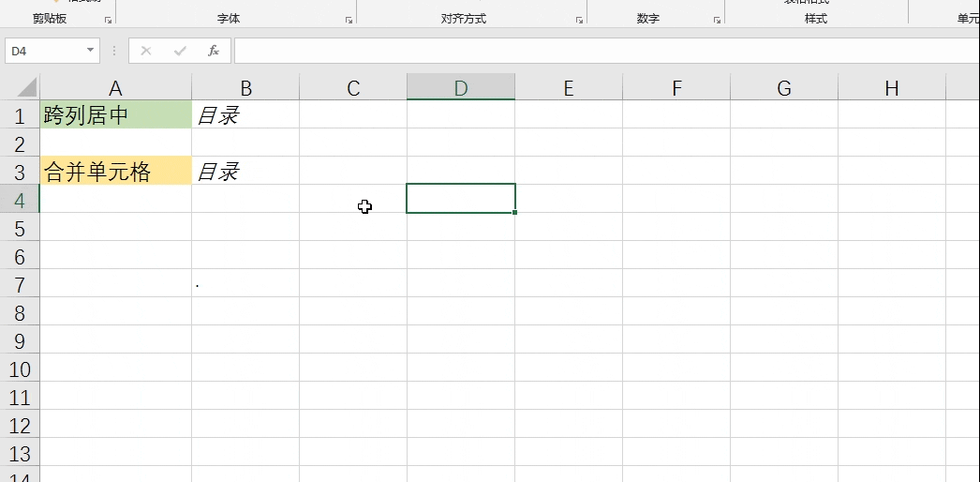The image size is (980, 482).
Task: Open the 剪贴板 group dialog launcher
Action: pos(109,20)
